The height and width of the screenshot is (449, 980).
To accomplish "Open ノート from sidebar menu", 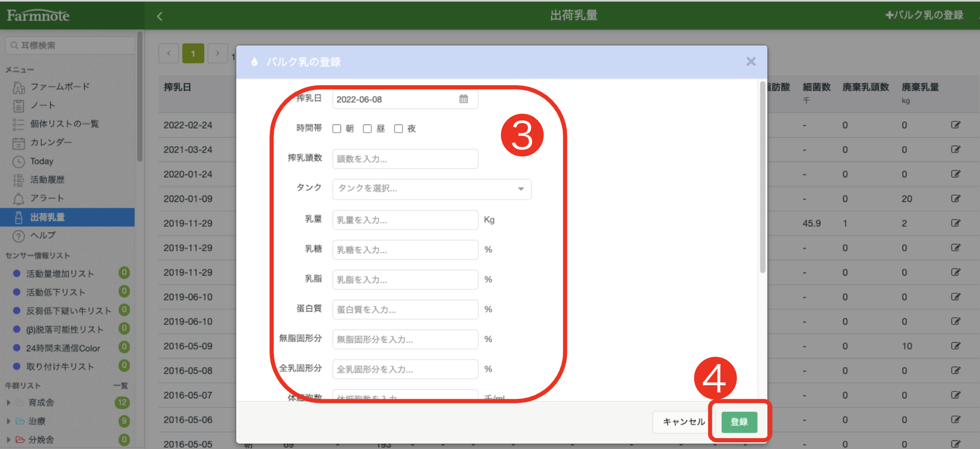I will coord(43,105).
